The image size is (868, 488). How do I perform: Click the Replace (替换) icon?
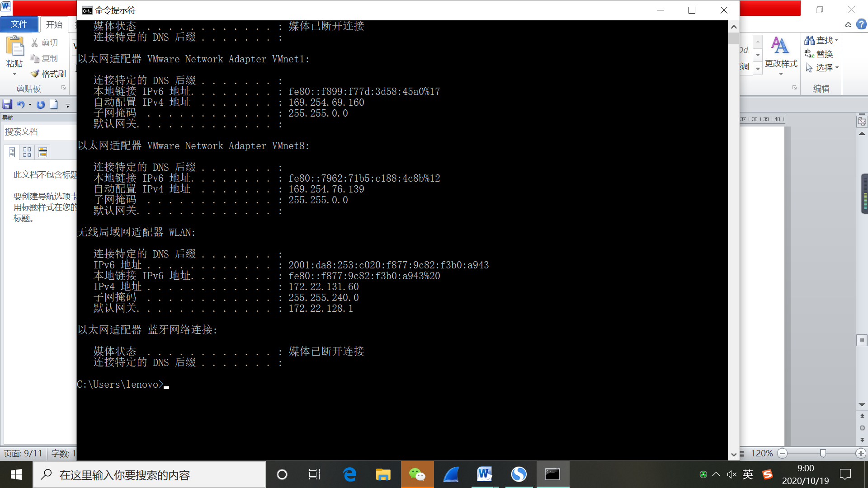pos(809,54)
